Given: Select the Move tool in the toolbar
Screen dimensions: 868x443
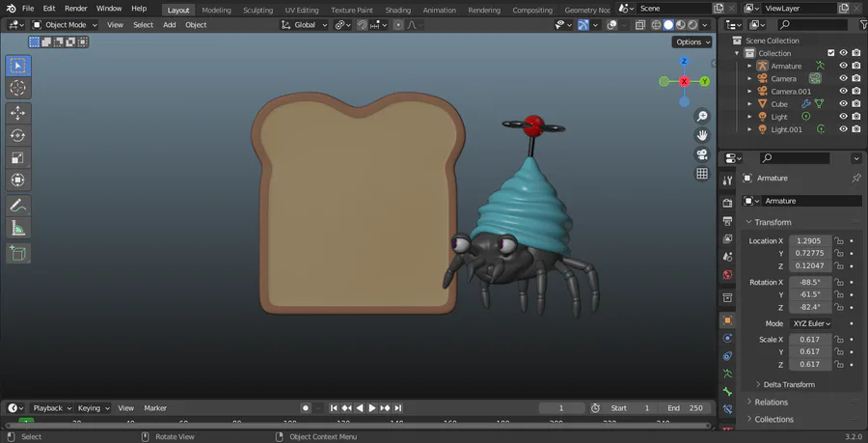Looking at the screenshot, I should [18, 112].
